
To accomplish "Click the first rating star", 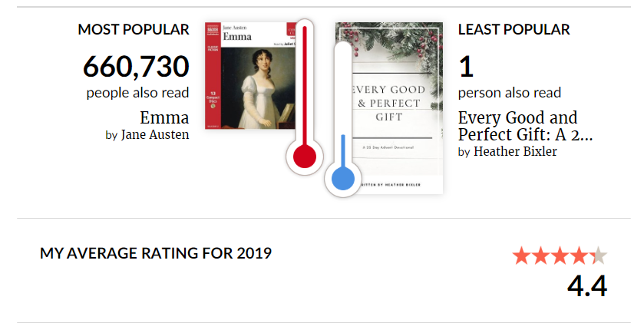I will point(522,256).
